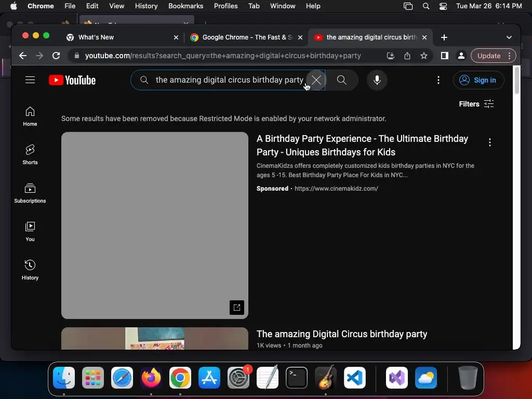Viewport: 532px width, 399px height.
Task: Start voice search with the microphone icon
Action: (377, 80)
